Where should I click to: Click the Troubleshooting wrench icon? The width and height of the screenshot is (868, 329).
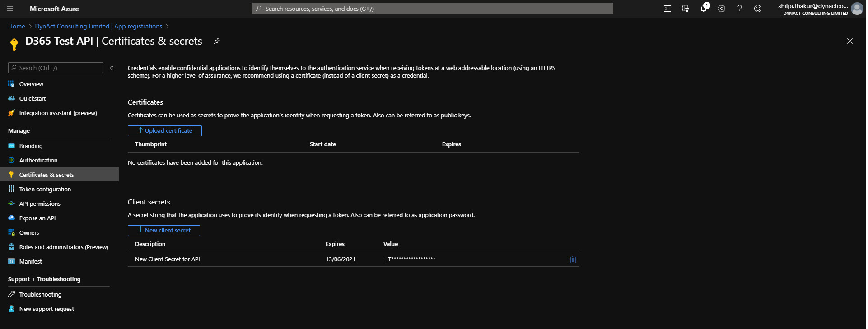pyautogui.click(x=11, y=294)
